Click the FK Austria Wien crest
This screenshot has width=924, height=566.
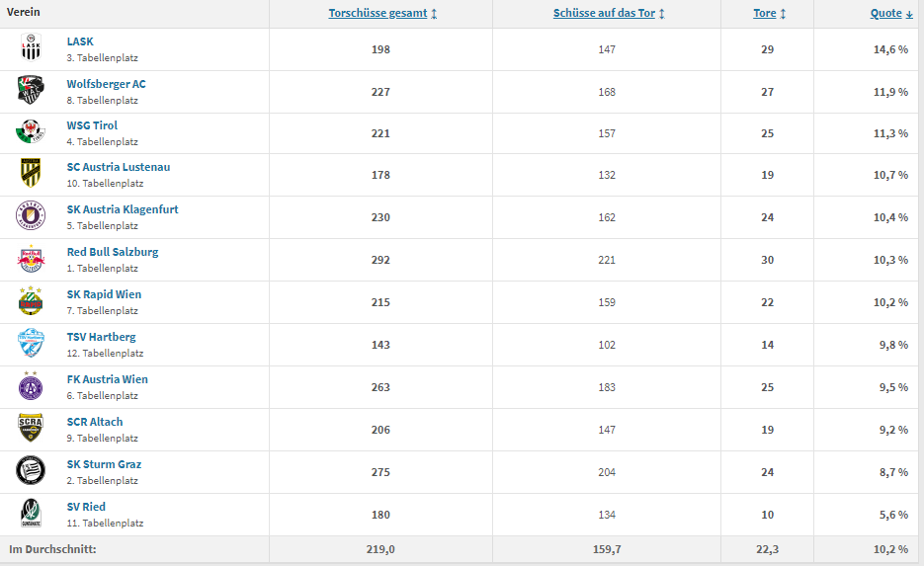(x=31, y=386)
